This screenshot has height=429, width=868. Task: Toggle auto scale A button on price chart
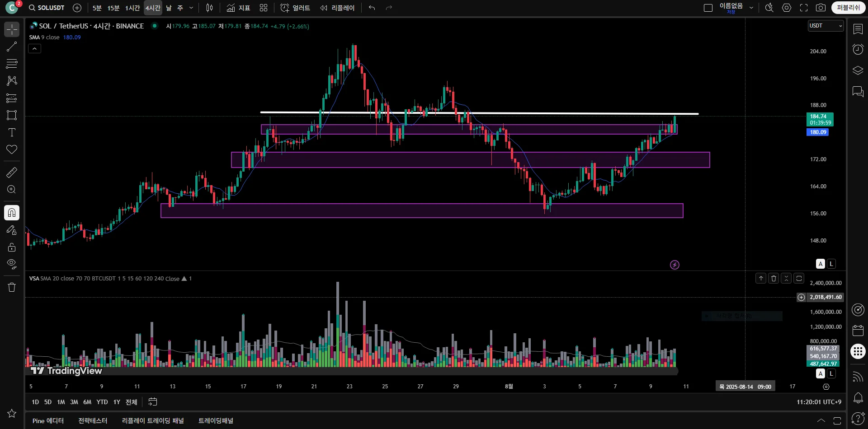(821, 264)
